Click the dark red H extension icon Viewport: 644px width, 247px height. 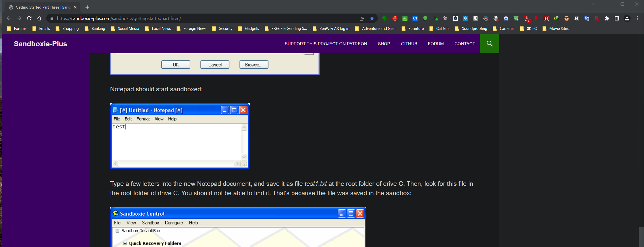(x=546, y=18)
